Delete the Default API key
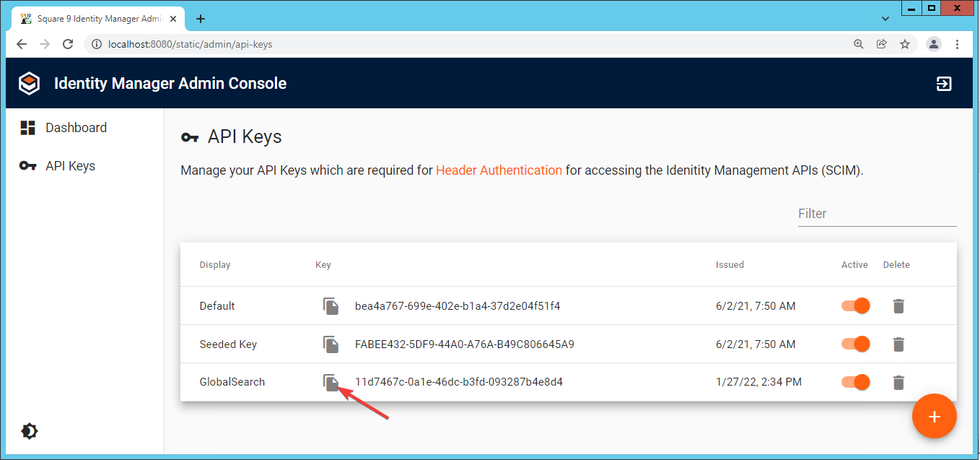 tap(898, 306)
